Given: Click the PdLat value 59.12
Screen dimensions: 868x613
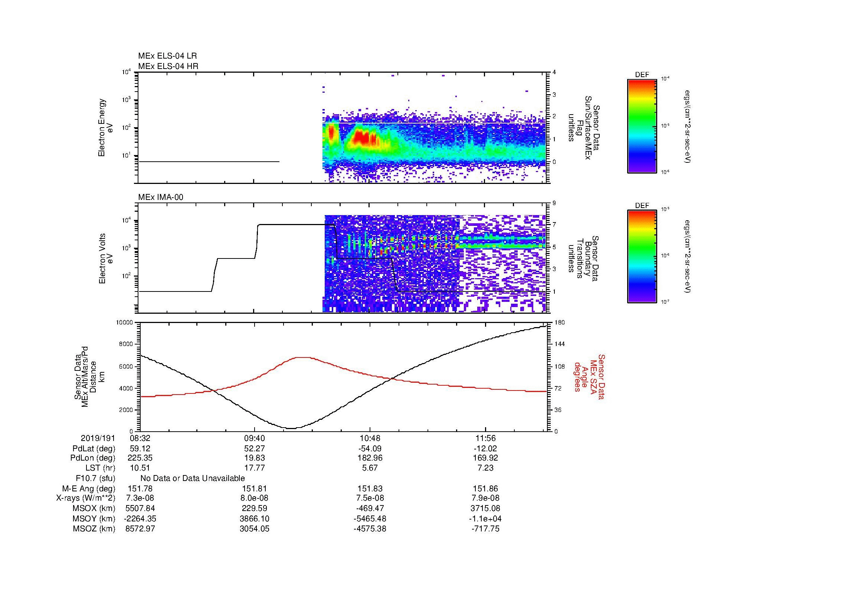Looking at the screenshot, I should click(x=140, y=449).
